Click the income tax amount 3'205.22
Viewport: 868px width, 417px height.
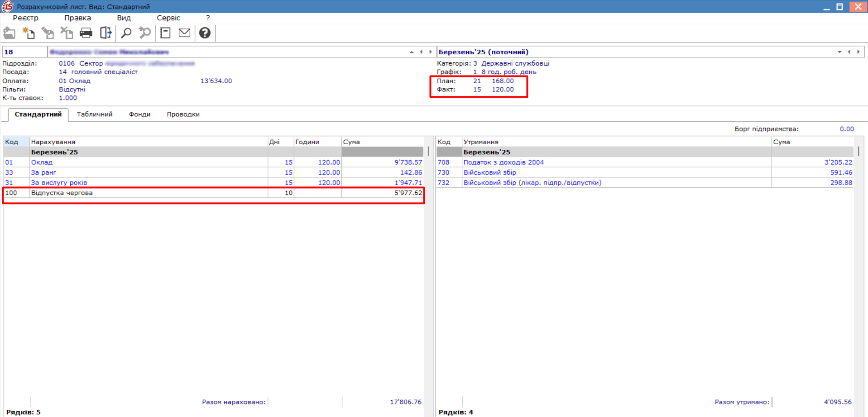(x=838, y=162)
